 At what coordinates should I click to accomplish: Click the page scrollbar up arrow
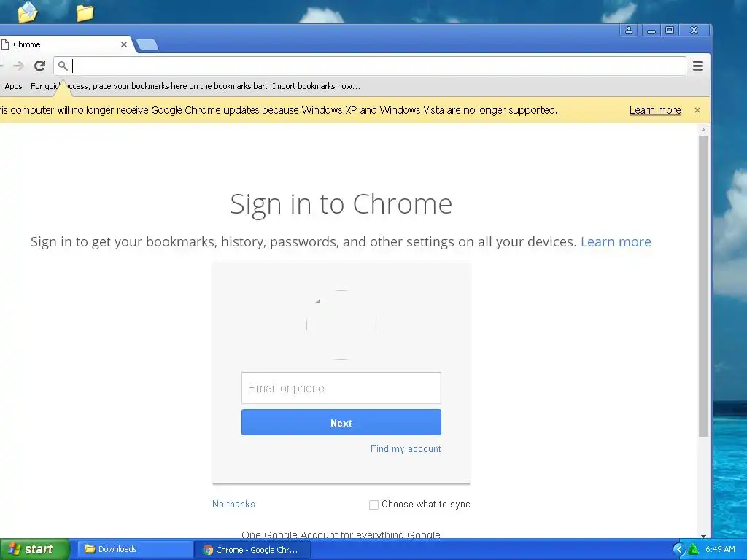click(x=703, y=130)
